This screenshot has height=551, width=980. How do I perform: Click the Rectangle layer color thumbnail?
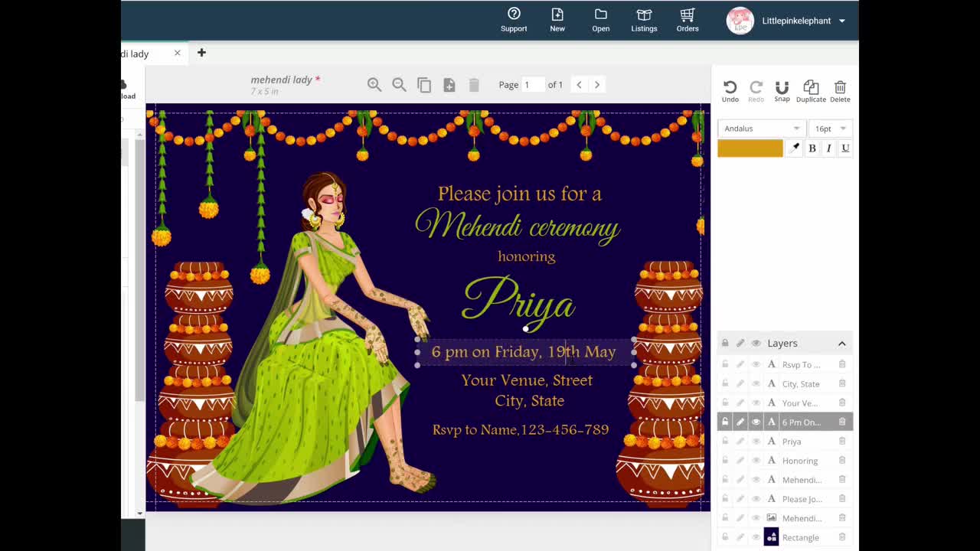771,536
